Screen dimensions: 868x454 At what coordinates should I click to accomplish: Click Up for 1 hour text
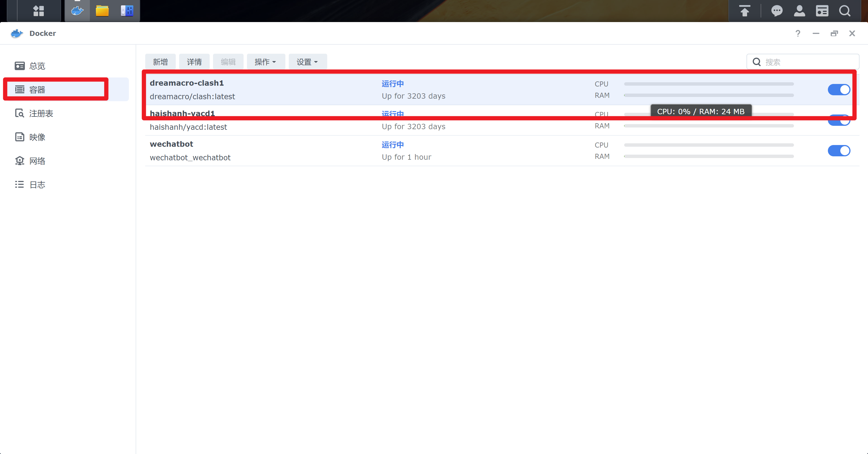(406, 157)
